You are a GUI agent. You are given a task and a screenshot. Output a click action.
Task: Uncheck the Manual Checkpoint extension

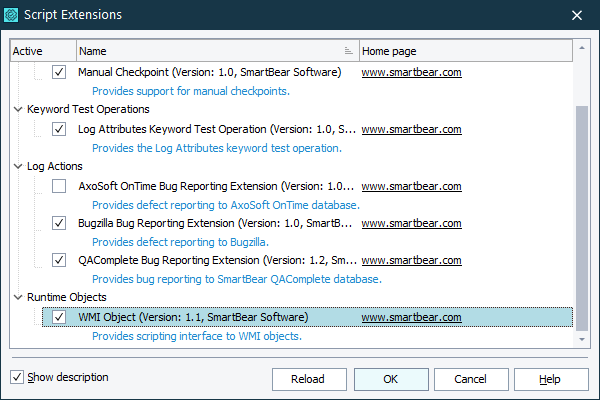(x=59, y=73)
